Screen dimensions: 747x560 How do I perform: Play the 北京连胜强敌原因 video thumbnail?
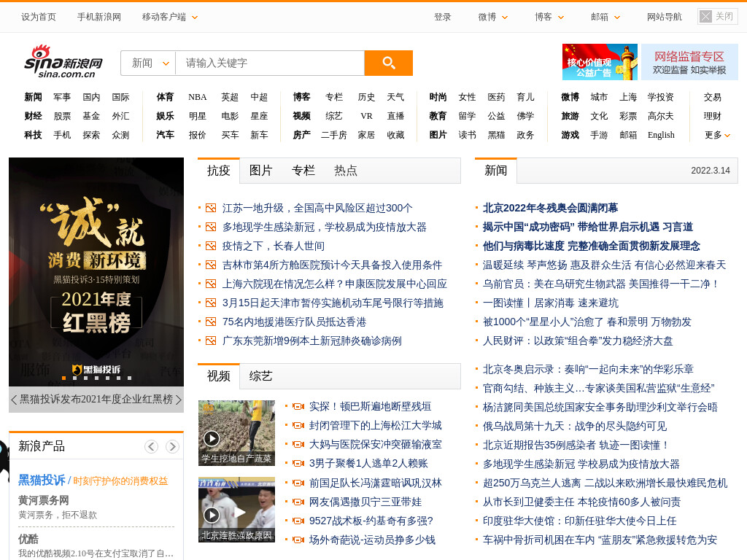236,510
